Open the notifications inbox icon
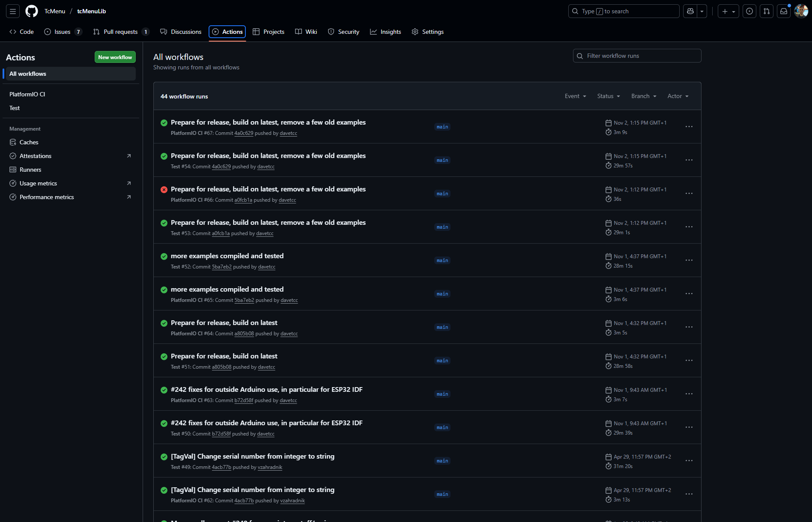 tap(784, 11)
